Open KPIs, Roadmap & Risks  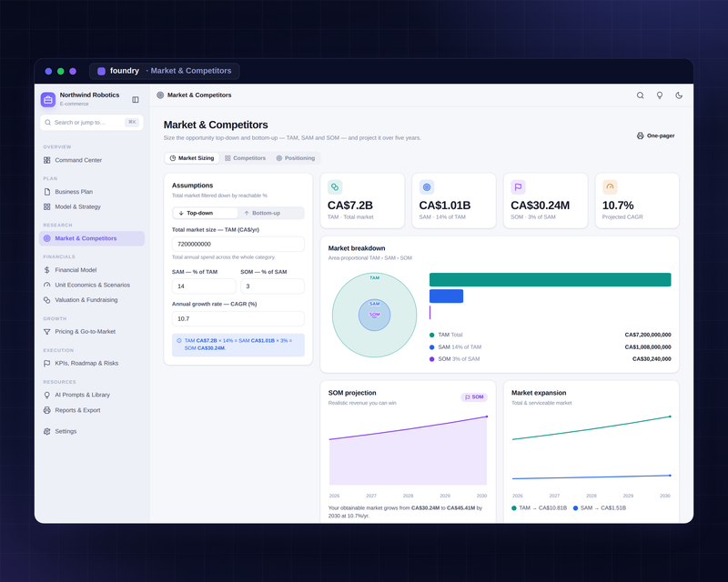92,363
